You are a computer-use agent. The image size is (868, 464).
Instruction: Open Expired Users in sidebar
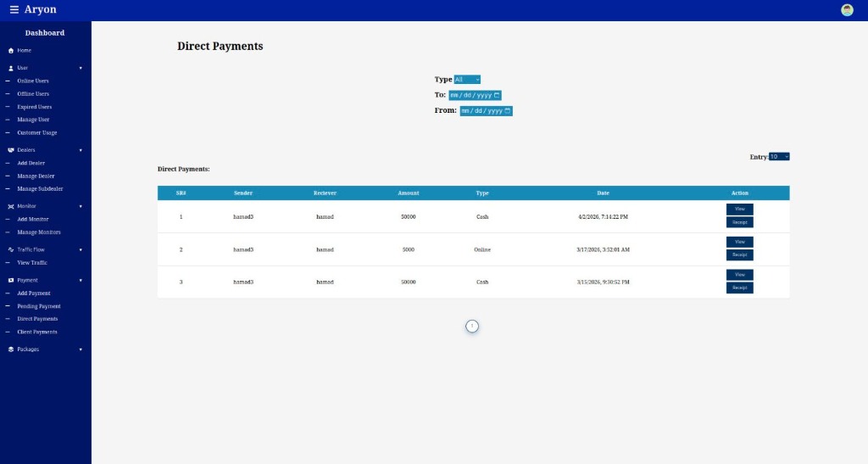[34, 107]
